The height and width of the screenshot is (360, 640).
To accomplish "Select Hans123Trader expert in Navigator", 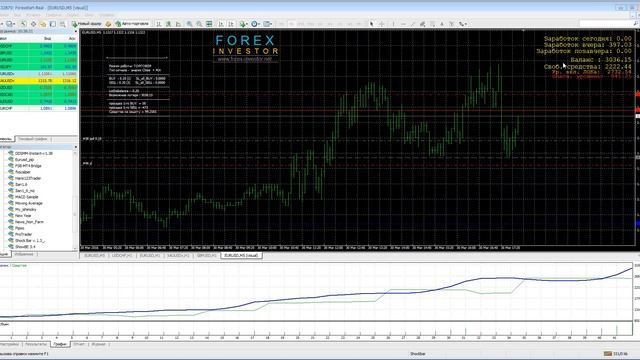I will [x=28, y=178].
